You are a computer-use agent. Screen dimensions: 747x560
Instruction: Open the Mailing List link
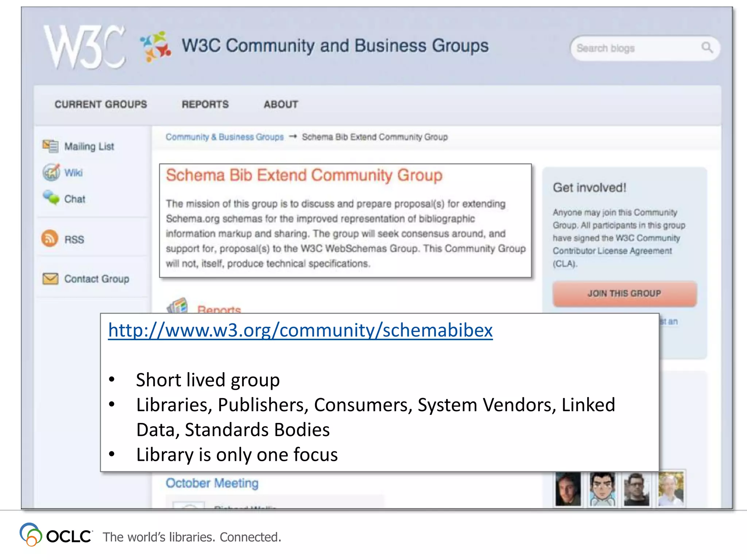tap(89, 147)
